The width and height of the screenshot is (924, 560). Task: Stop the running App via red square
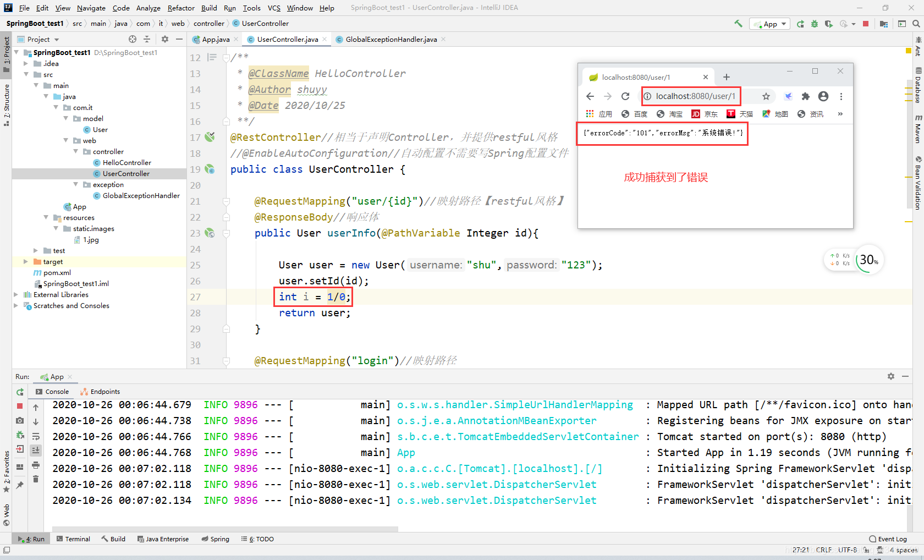(866, 24)
